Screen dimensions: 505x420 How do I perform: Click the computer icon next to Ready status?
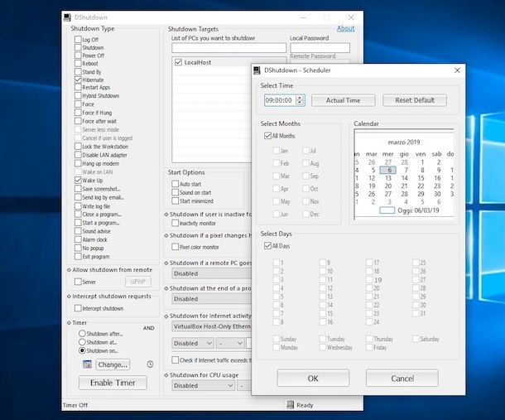click(291, 405)
